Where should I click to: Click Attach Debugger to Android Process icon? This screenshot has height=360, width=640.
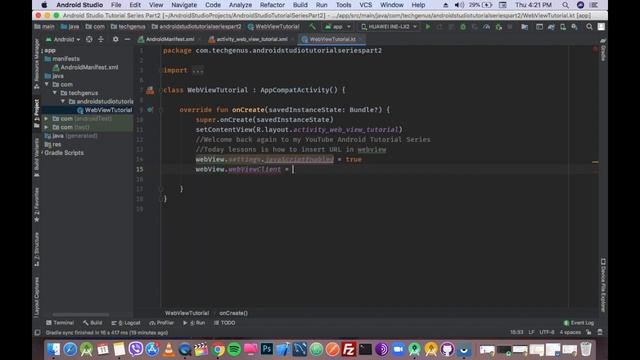pos(499,27)
